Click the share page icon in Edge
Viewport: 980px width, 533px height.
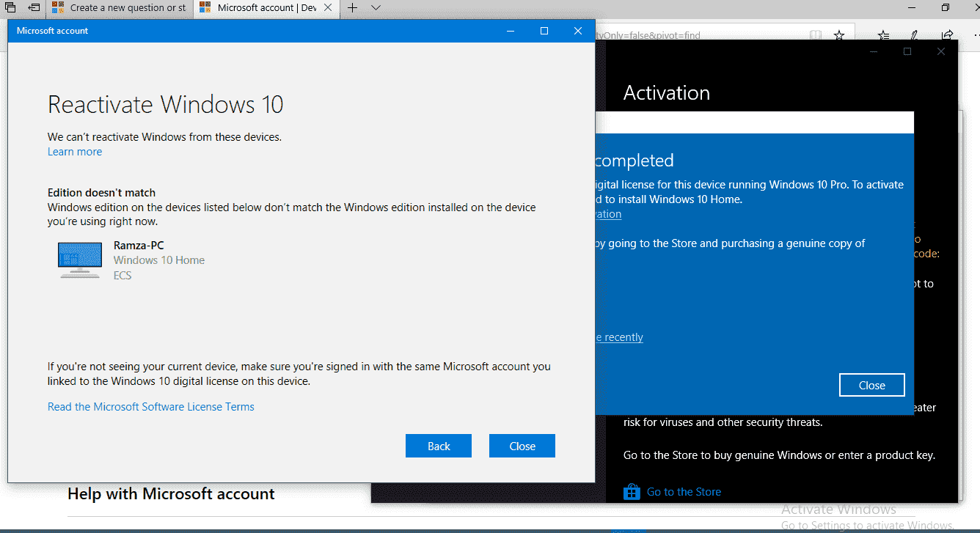click(947, 34)
